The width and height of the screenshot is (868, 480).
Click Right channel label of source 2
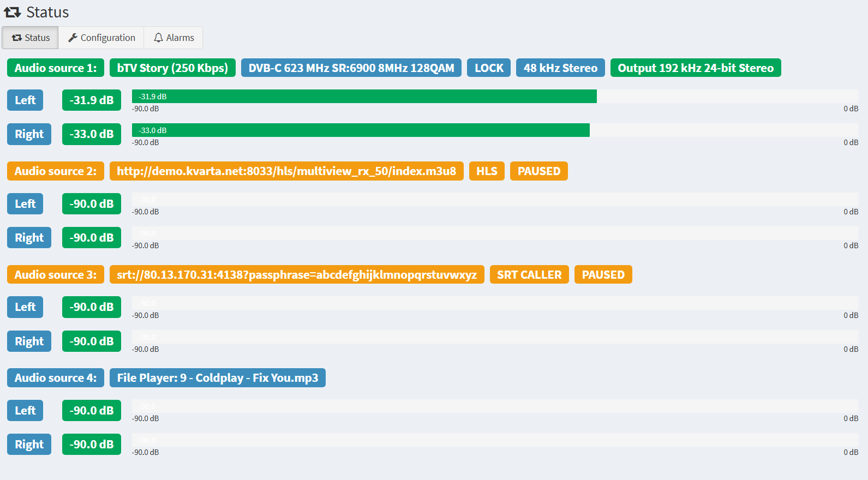pos(29,237)
